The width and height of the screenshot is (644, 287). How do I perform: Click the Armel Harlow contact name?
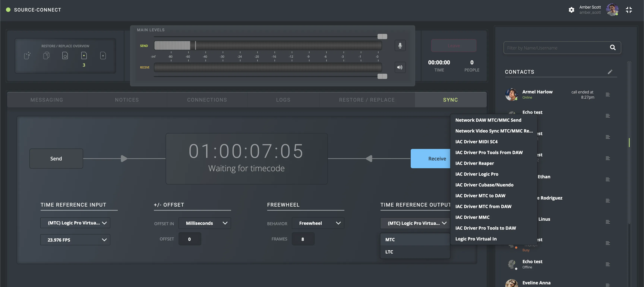click(537, 92)
